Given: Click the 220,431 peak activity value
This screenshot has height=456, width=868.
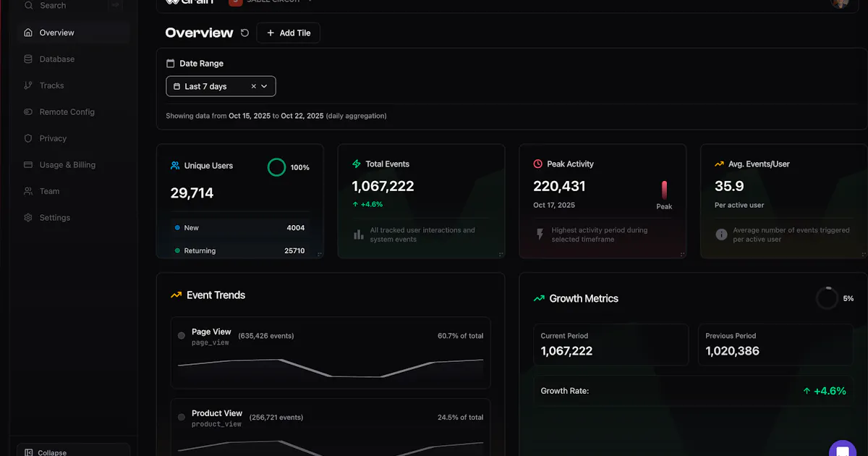Looking at the screenshot, I should [x=559, y=186].
